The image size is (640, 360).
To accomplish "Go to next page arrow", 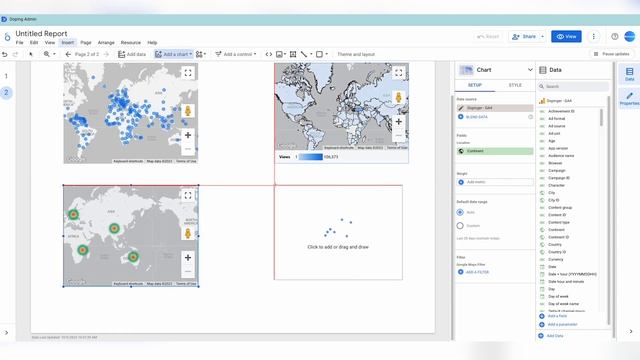I will [106, 54].
